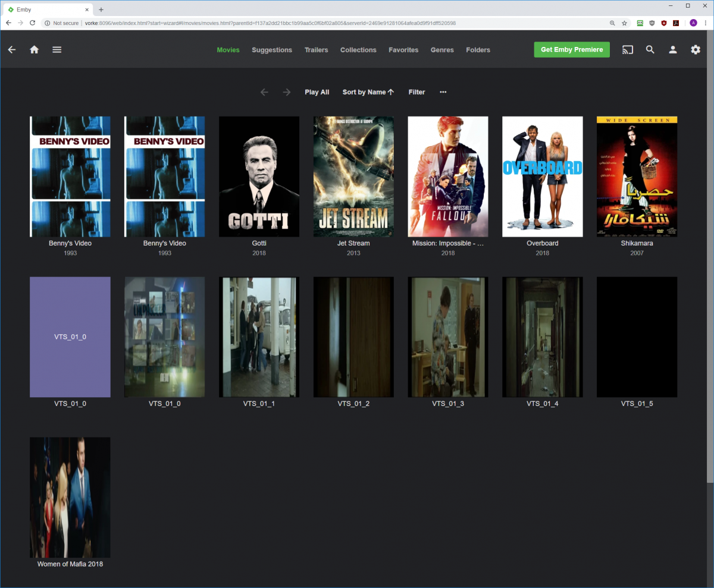Open Women of Mafia 2018 thumbnail
Viewport: 714px width, 588px height.
coord(70,498)
